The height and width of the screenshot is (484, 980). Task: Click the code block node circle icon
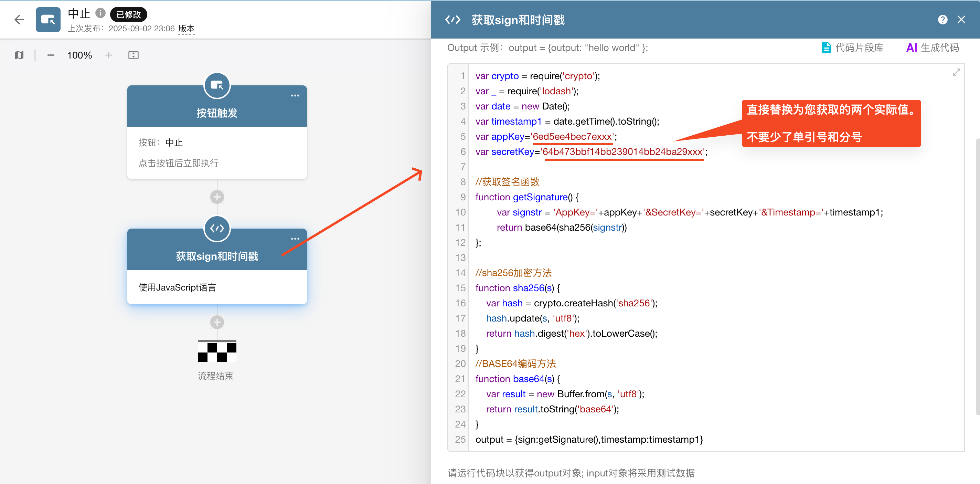(x=217, y=228)
